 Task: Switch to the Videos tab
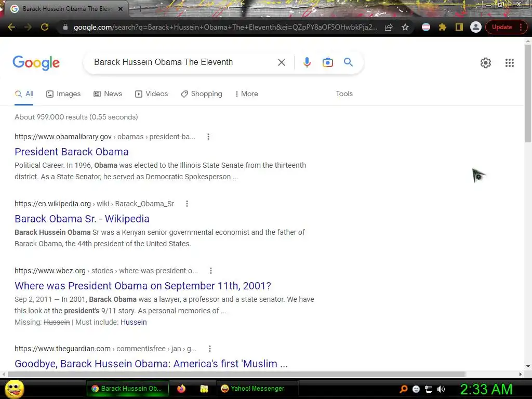151,94
